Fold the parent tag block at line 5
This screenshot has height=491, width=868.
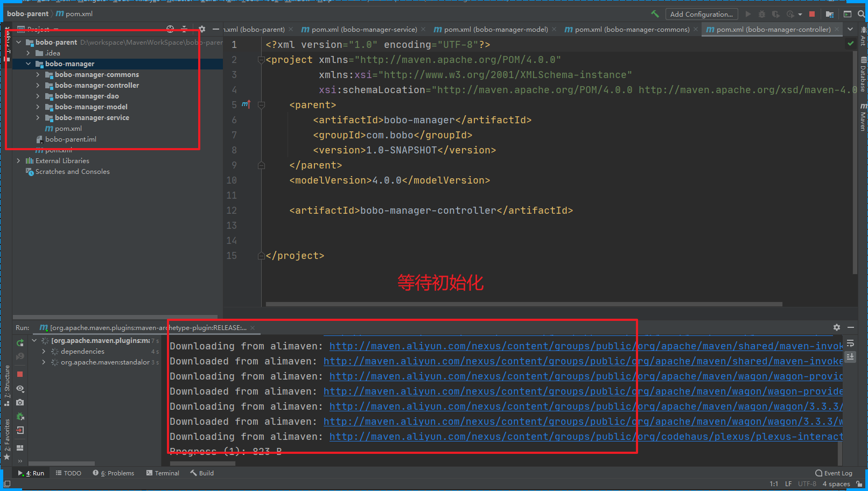coord(261,105)
